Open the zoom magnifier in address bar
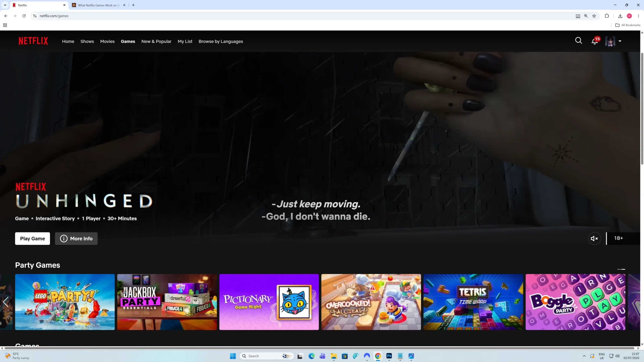This screenshot has height=362, width=644. point(586,16)
